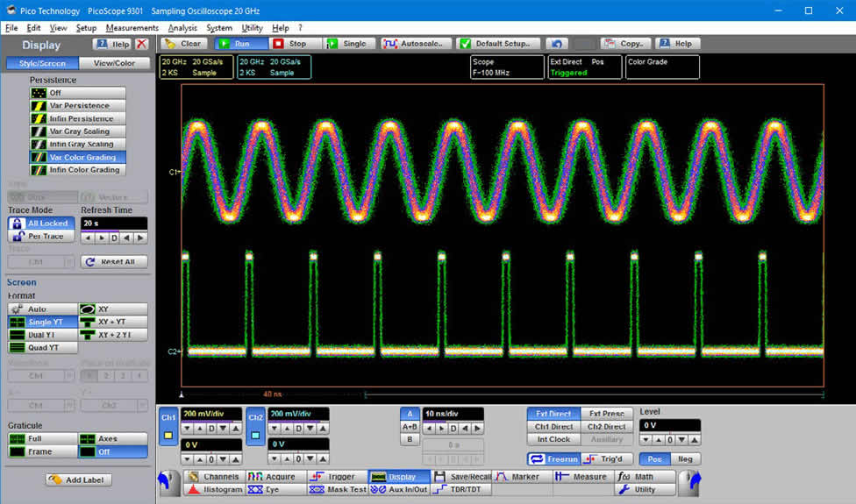Image resolution: width=856 pixels, height=504 pixels.
Task: Load the Default Setup
Action: [497, 44]
